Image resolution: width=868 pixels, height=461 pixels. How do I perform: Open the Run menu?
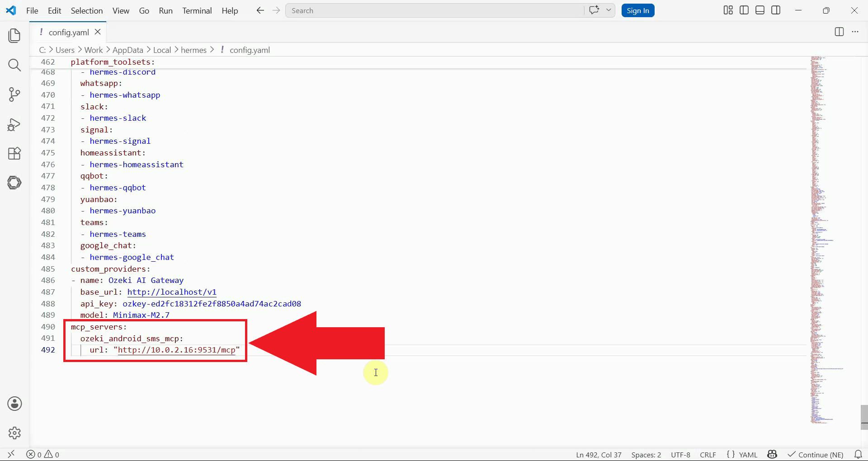point(166,10)
